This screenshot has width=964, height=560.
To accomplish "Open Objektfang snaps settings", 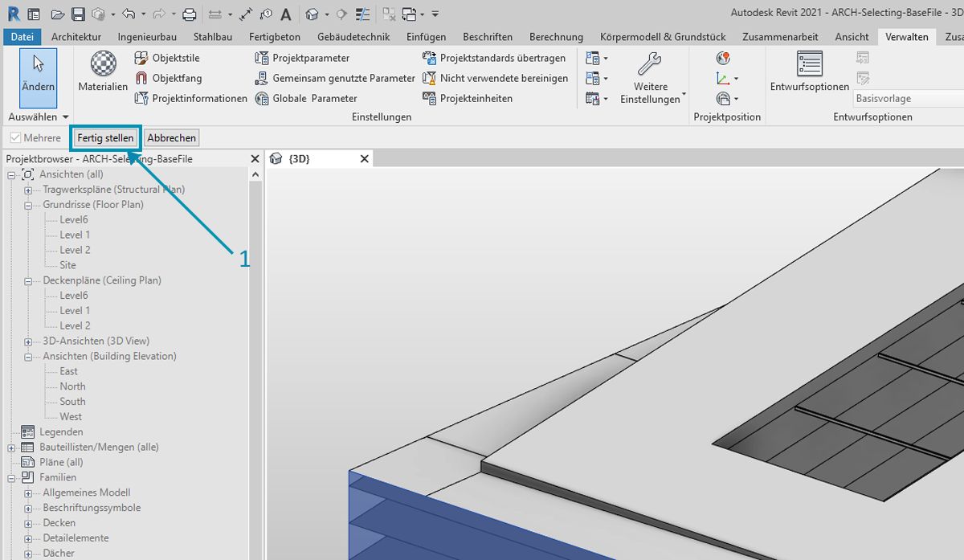I will coord(168,78).
